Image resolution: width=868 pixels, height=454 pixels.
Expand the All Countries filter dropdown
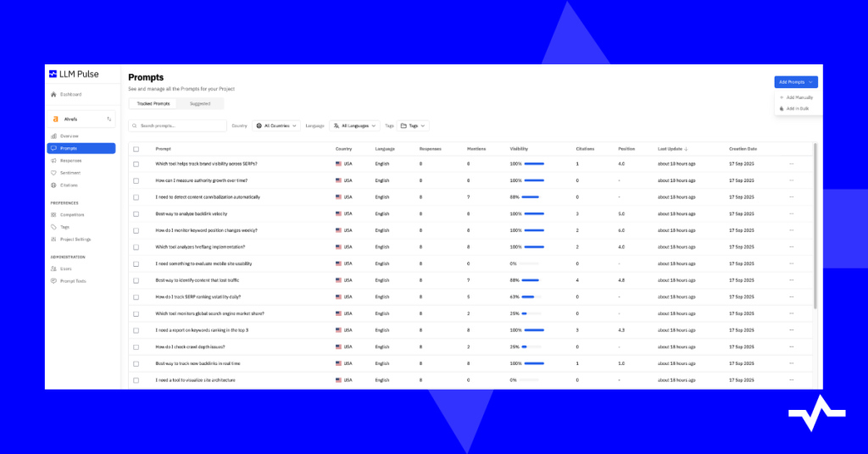tap(276, 125)
